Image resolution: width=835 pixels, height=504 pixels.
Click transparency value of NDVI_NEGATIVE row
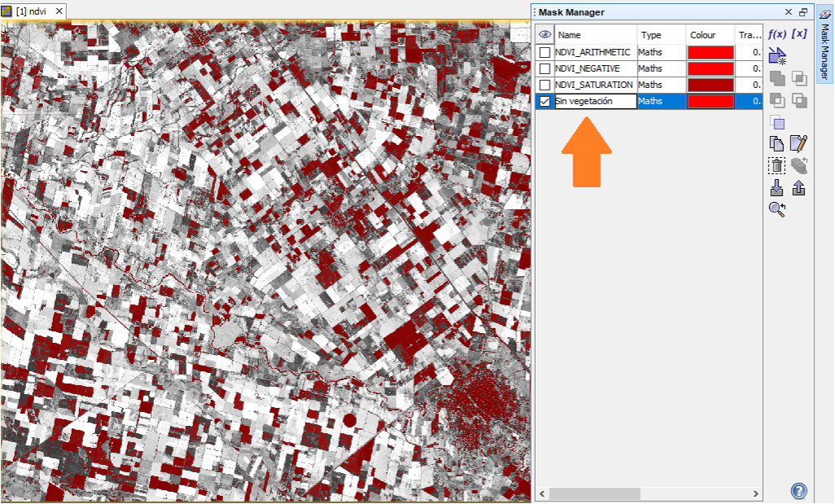(749, 68)
